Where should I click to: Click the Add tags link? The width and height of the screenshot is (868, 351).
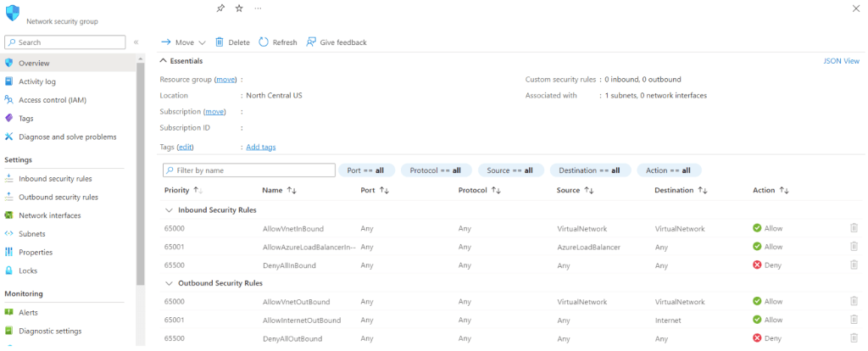coord(260,147)
